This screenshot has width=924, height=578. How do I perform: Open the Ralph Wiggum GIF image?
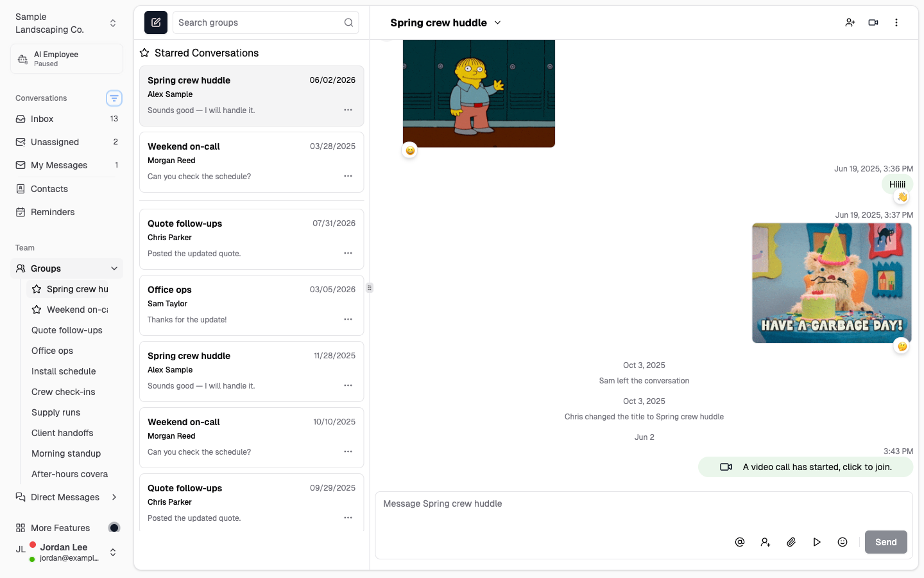coord(479,94)
